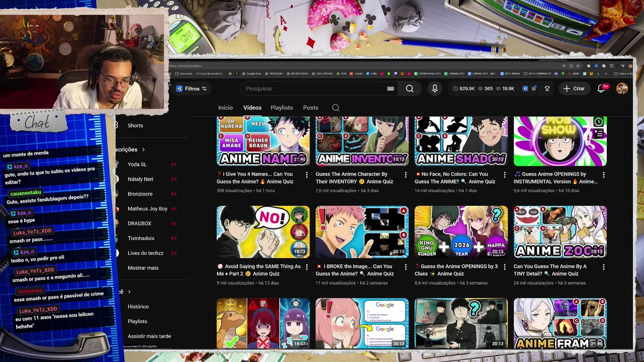Screen dimensions: 644x362
Task: Select the Vídeos tab
Action: [252, 108]
